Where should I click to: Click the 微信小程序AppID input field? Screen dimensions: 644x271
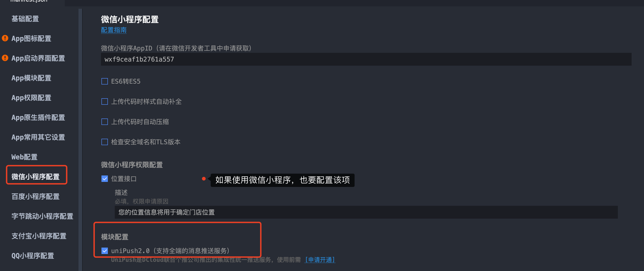[x=366, y=59]
